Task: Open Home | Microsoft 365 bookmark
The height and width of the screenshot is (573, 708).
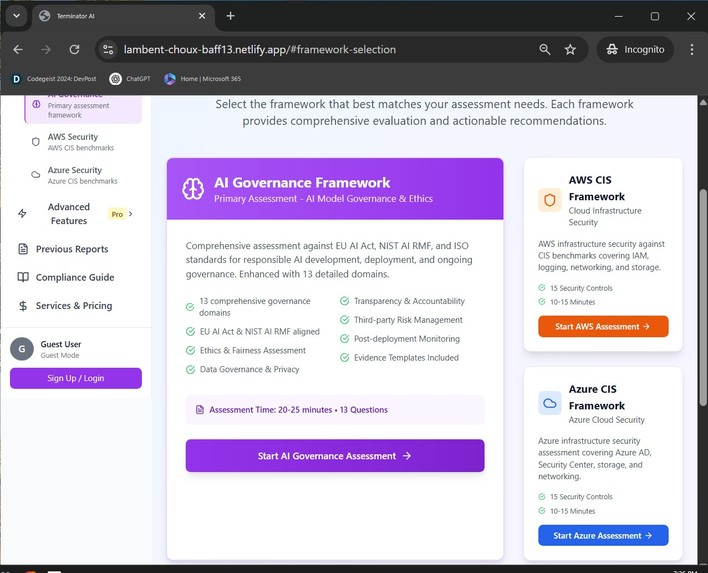Action: (x=202, y=79)
